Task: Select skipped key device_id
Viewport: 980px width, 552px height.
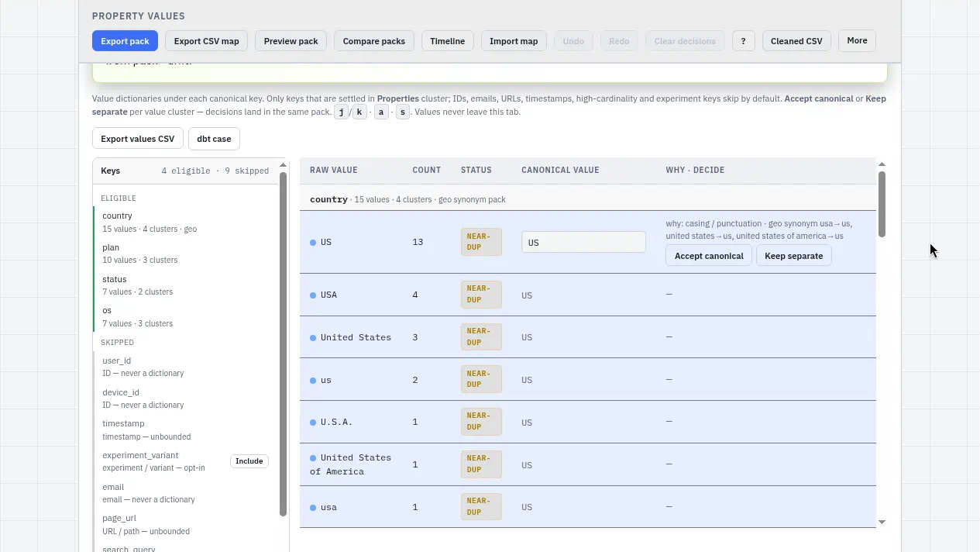Action: [x=186, y=398]
